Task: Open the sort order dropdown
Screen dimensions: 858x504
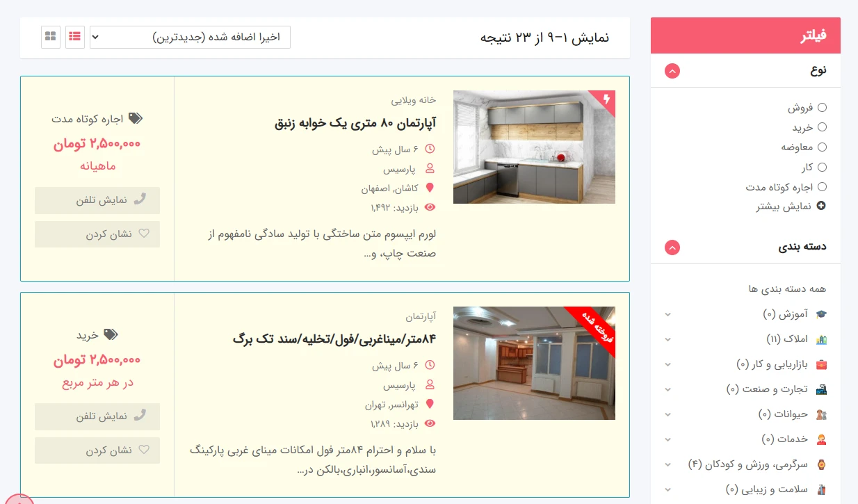Action: [190, 37]
